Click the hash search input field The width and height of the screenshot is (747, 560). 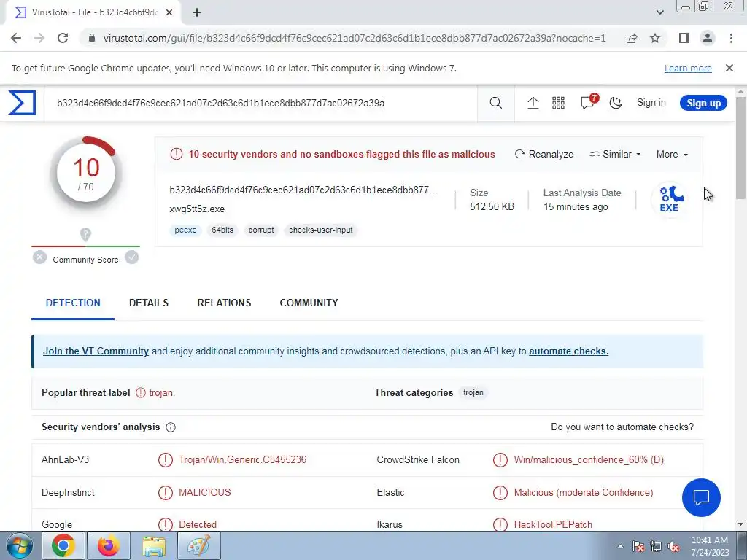[x=260, y=103]
